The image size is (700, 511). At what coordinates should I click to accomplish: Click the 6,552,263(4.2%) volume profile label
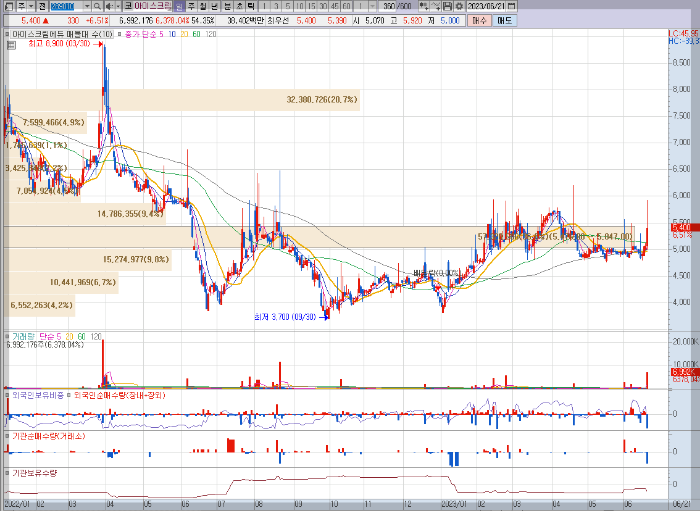[42, 305]
